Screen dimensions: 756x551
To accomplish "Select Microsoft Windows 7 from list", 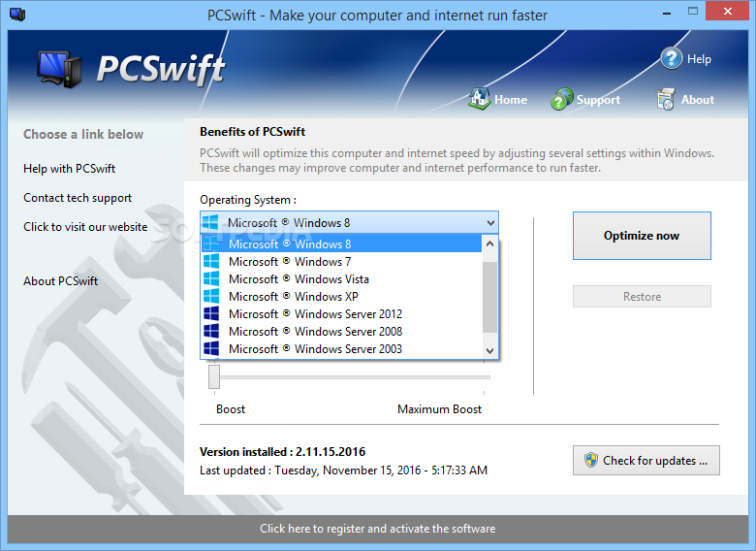I will [x=341, y=262].
